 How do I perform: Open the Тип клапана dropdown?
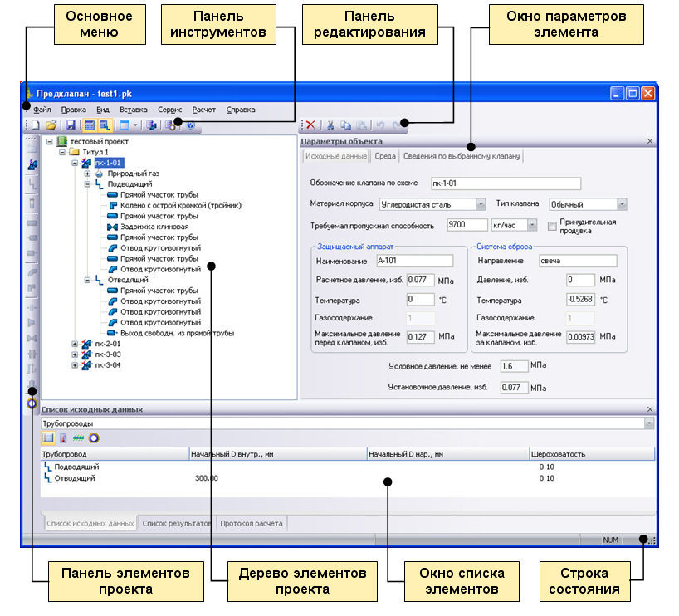tap(621, 204)
